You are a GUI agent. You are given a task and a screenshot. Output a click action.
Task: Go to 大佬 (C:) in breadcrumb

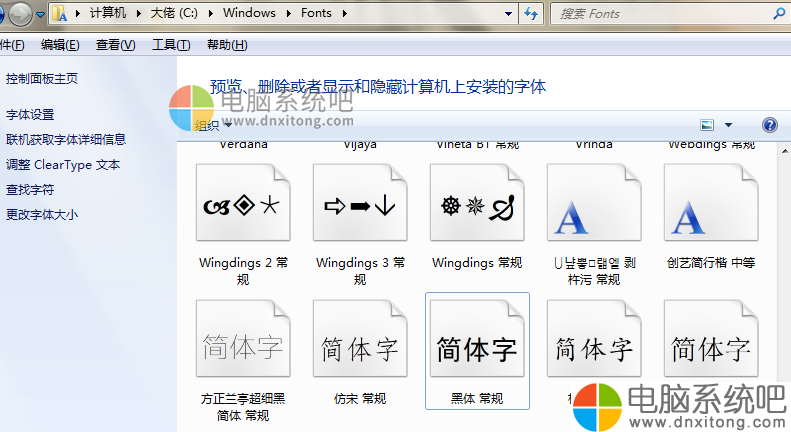(174, 13)
